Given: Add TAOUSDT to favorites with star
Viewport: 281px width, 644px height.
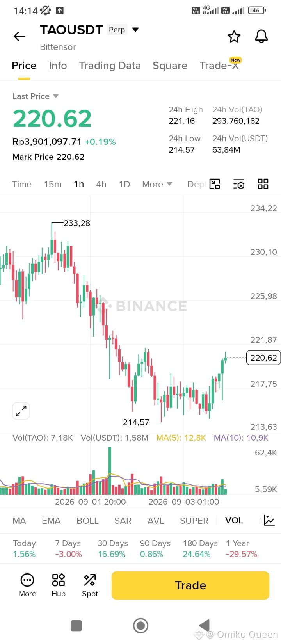Looking at the screenshot, I should click(x=234, y=36).
